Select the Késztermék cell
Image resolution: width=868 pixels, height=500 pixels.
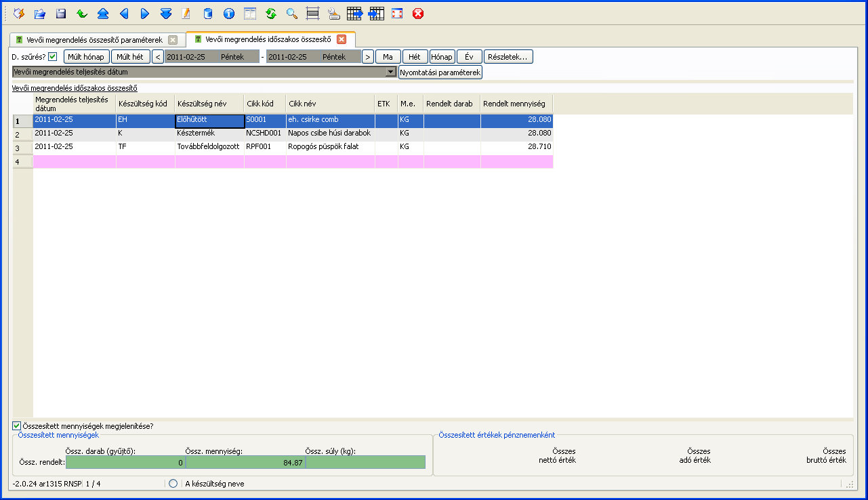click(x=209, y=134)
